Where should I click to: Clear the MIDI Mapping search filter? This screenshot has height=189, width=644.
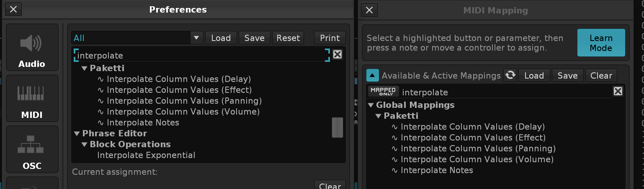(618, 91)
